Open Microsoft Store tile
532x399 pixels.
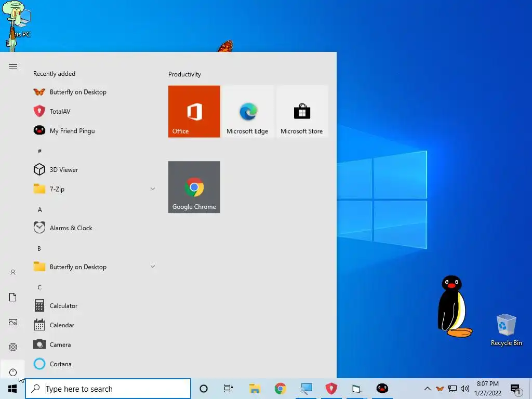302,111
